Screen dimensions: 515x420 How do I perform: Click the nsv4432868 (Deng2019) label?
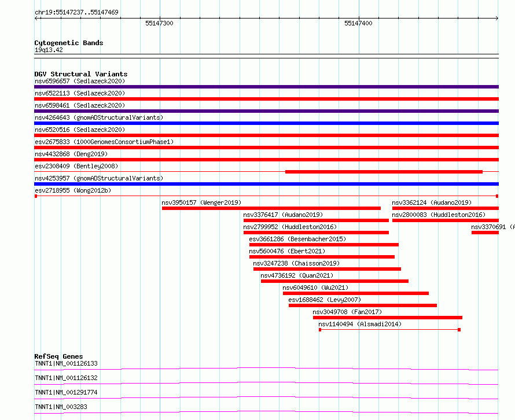point(71,154)
